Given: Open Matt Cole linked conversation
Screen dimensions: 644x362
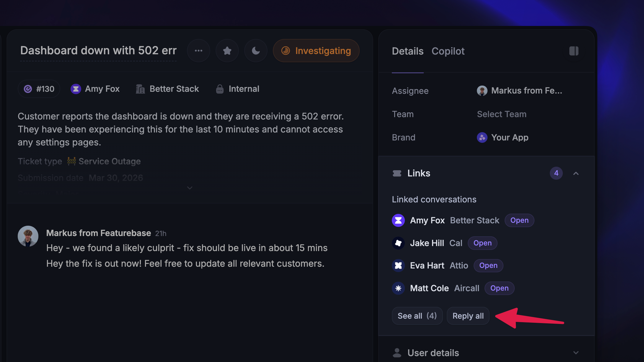Looking at the screenshot, I should tap(429, 288).
